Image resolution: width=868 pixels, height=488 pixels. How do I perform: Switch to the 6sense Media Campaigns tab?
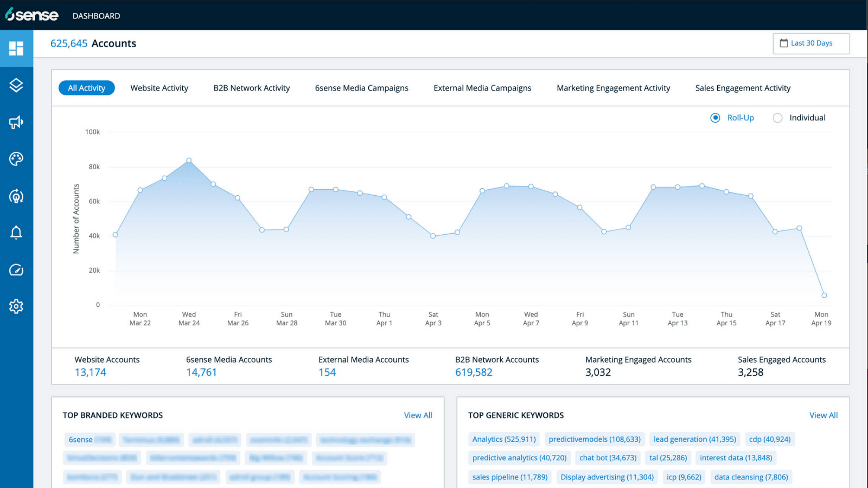362,88
